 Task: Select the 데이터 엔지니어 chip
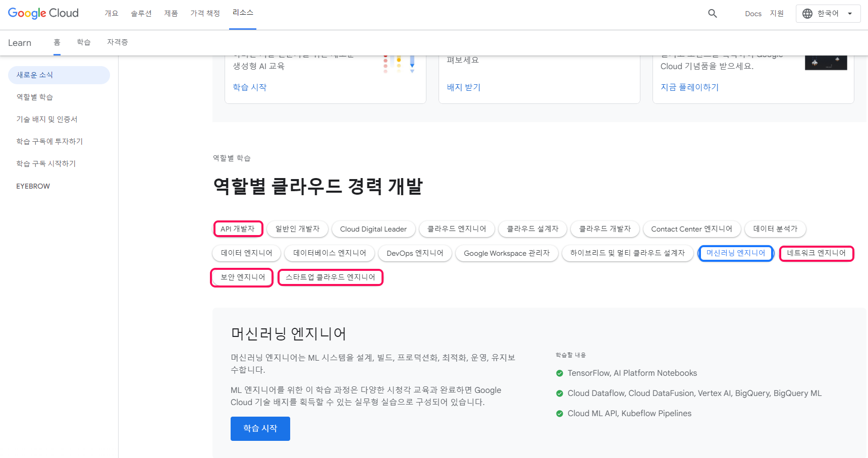pos(247,253)
